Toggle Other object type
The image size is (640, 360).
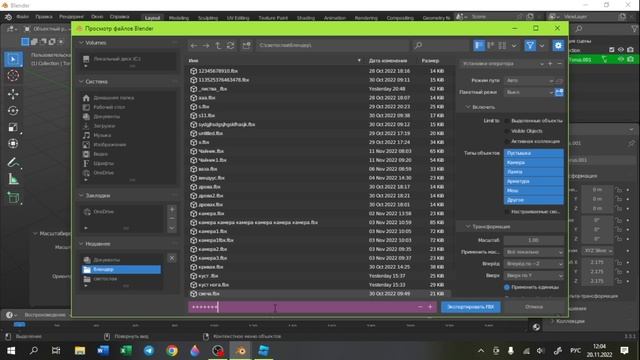[534, 200]
